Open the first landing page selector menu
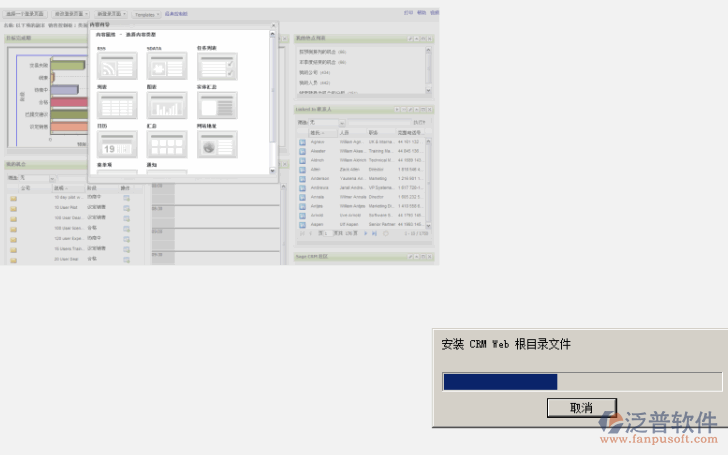This screenshot has height=455, width=728. click(25, 15)
